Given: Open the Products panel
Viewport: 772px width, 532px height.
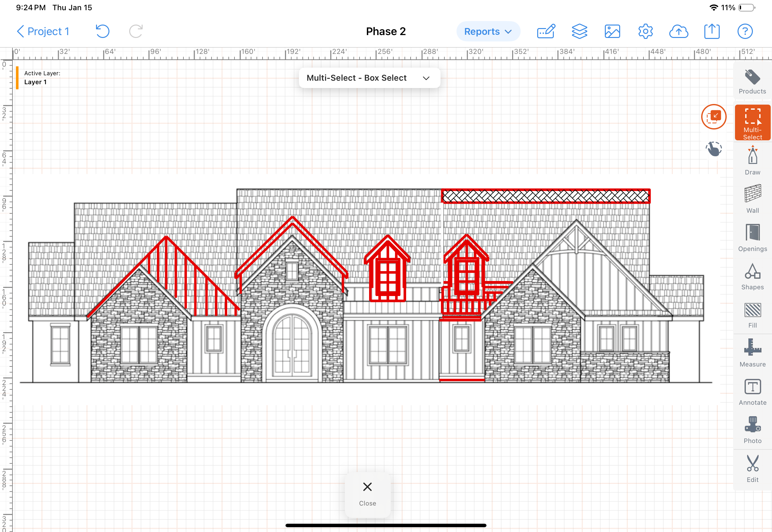Looking at the screenshot, I should point(752,82).
